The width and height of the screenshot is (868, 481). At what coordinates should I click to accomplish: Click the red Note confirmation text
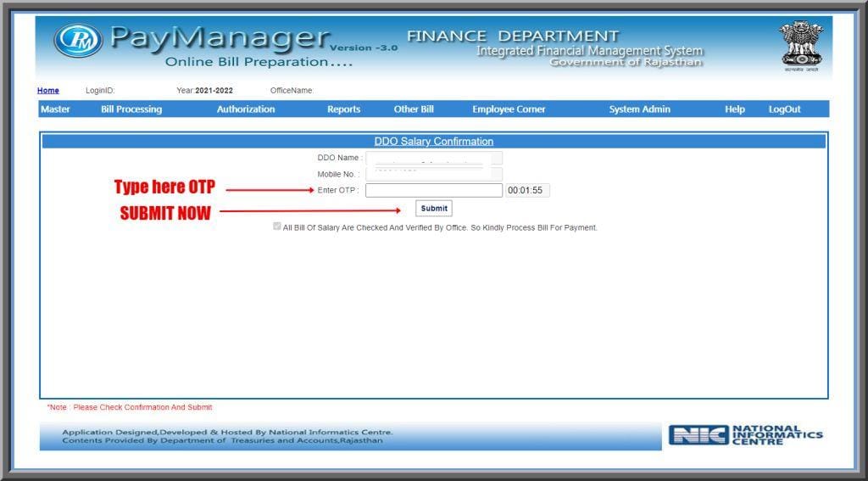coord(130,407)
